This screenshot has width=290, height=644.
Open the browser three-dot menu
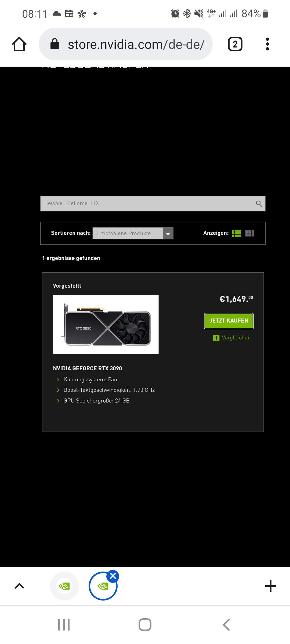[267, 44]
